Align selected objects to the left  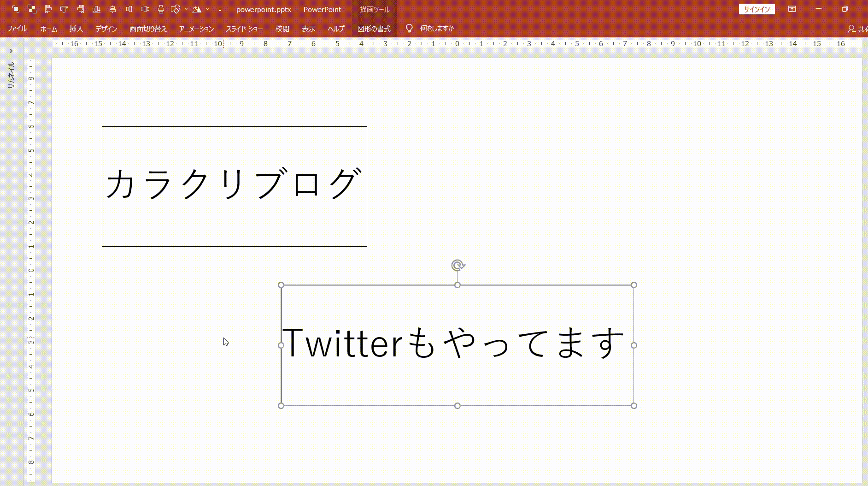pyautogui.click(x=48, y=9)
